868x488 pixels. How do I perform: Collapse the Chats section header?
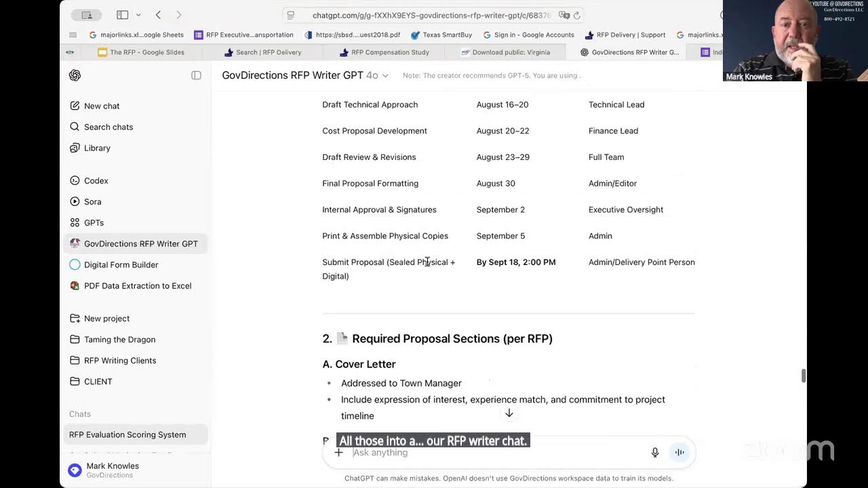[79, 413]
